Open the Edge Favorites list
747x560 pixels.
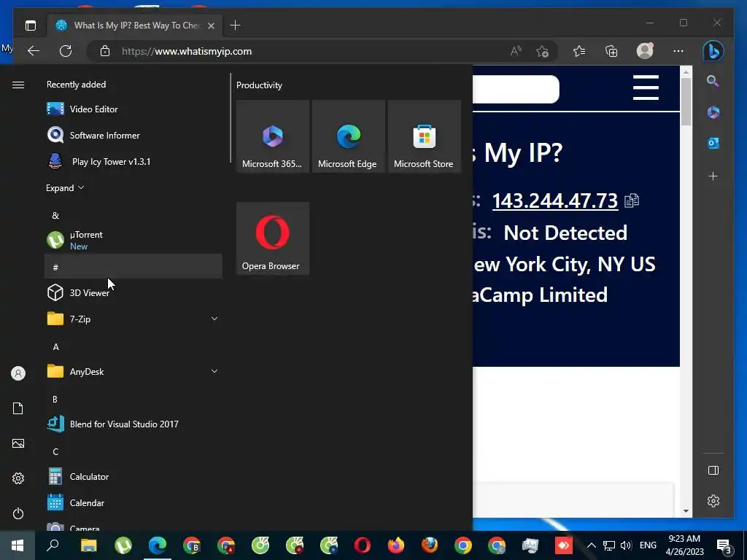(x=578, y=51)
